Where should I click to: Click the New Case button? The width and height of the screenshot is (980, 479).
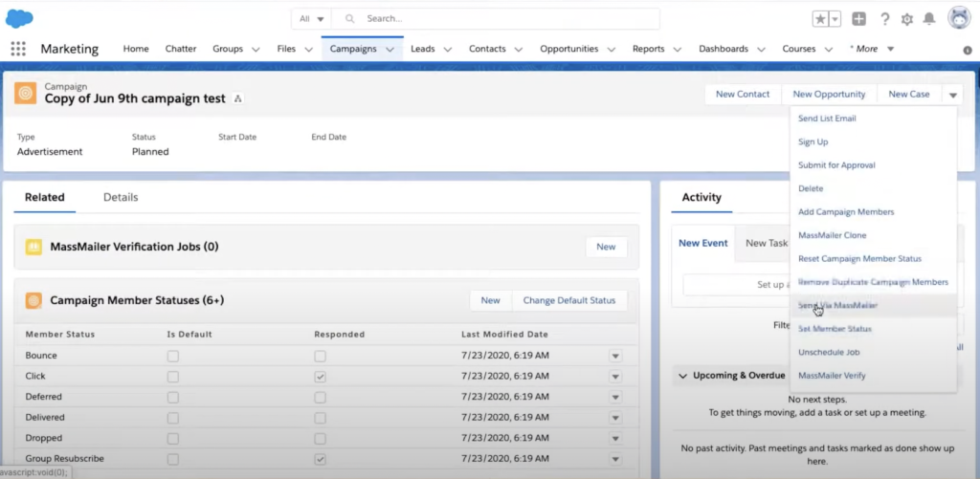(909, 95)
